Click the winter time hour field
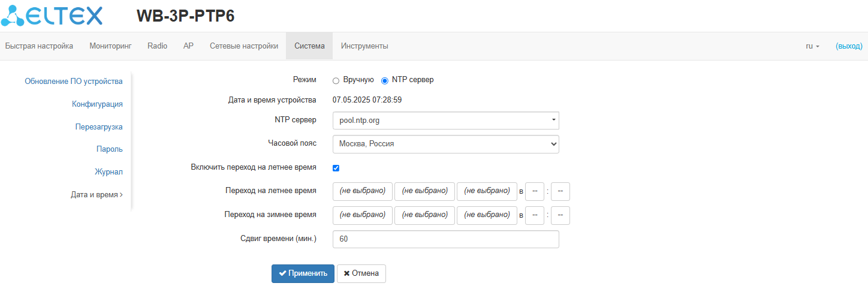868x295 pixels. [534, 215]
